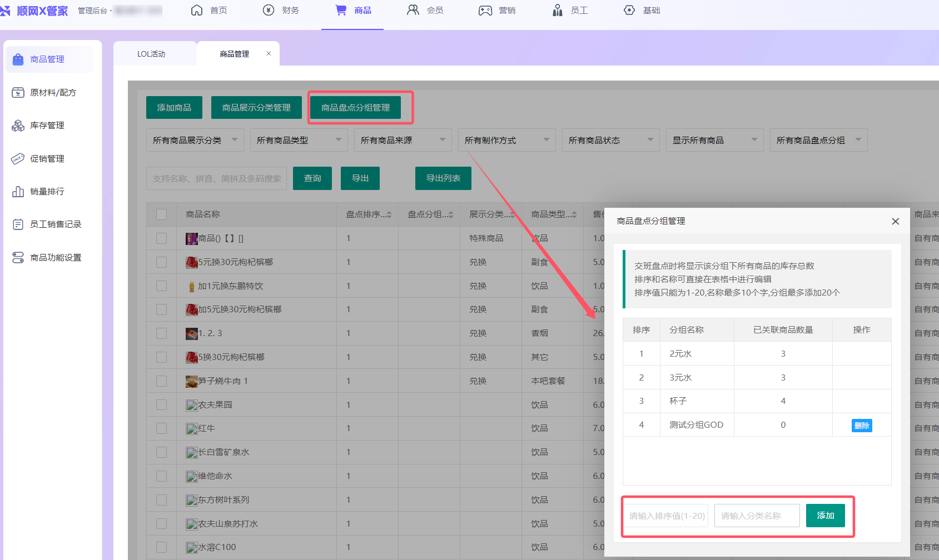This screenshot has height=560, width=939.
Task: Click the 添加 button in dialog
Action: (x=825, y=516)
